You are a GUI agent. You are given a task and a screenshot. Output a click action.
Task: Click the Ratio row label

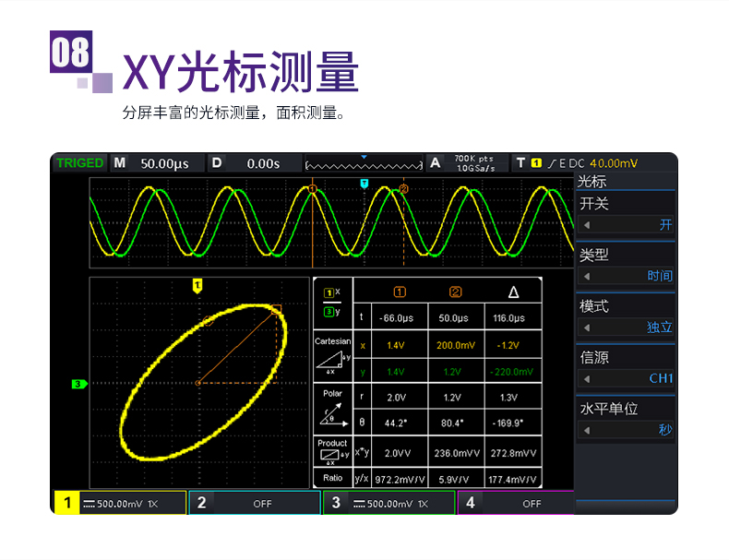333,478
